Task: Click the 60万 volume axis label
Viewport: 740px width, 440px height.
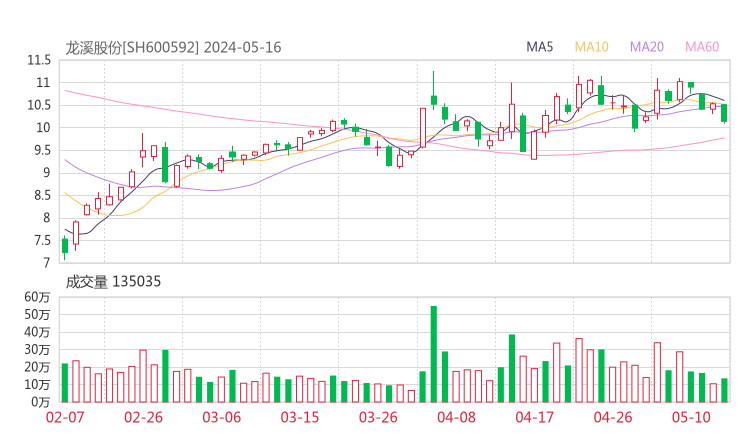Action: point(37,297)
